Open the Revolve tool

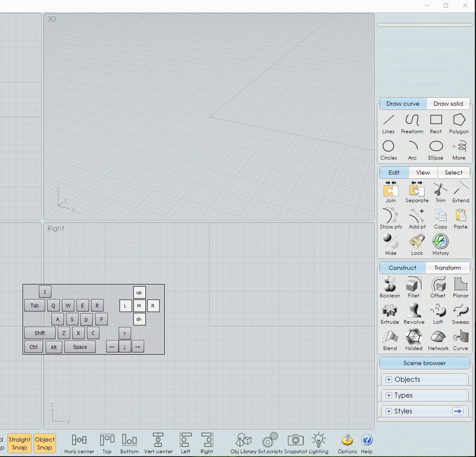click(x=414, y=312)
